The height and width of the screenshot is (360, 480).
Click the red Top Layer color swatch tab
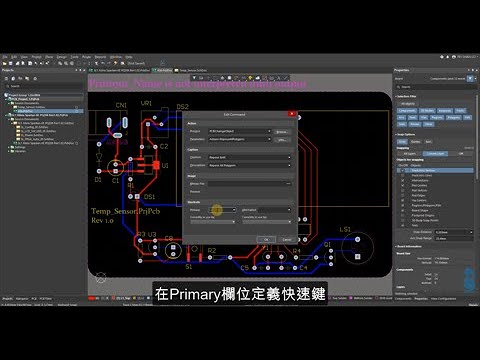[x=91, y=298]
